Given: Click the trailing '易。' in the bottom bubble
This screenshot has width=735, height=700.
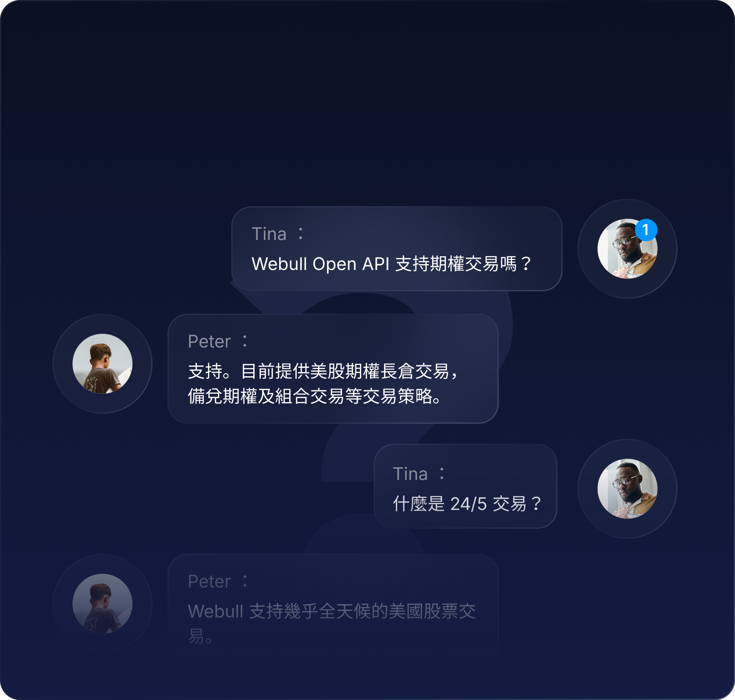Looking at the screenshot, I should 200,636.
